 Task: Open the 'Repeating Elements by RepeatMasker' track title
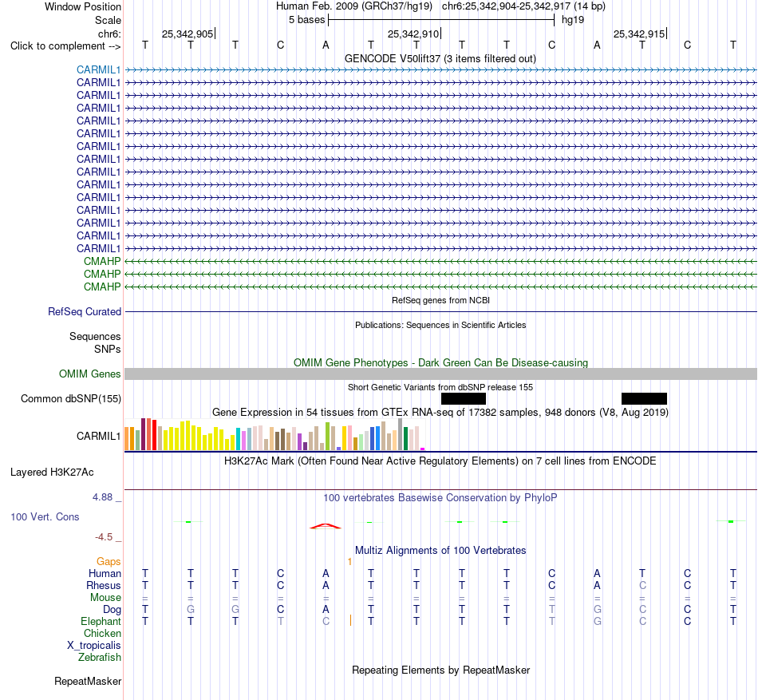tap(440, 670)
